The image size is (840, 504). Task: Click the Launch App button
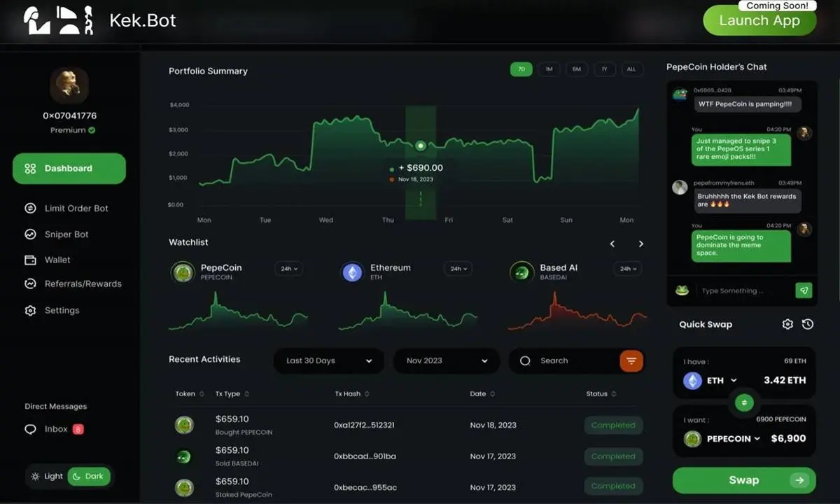[x=759, y=21]
